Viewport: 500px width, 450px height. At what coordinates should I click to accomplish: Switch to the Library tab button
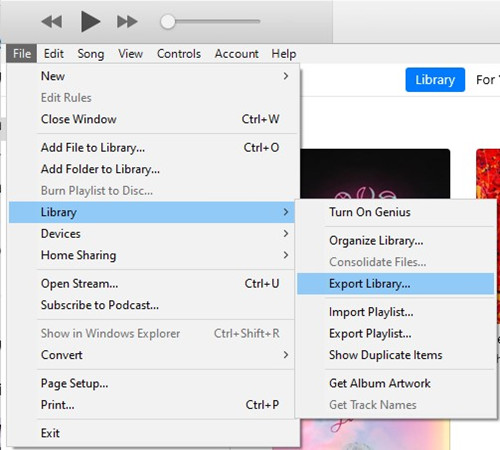coord(435,80)
